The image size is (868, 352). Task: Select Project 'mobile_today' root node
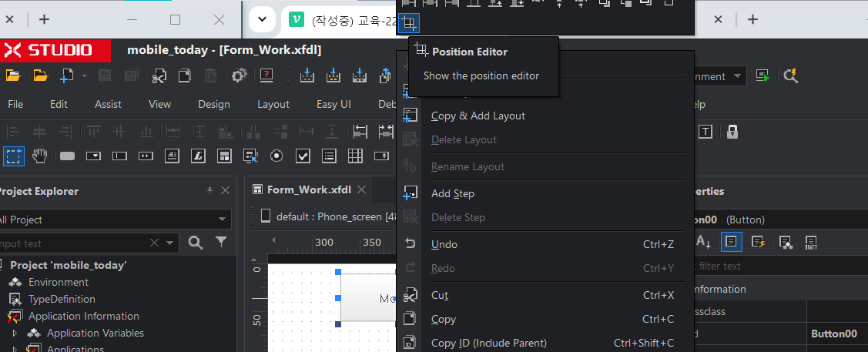(x=68, y=265)
